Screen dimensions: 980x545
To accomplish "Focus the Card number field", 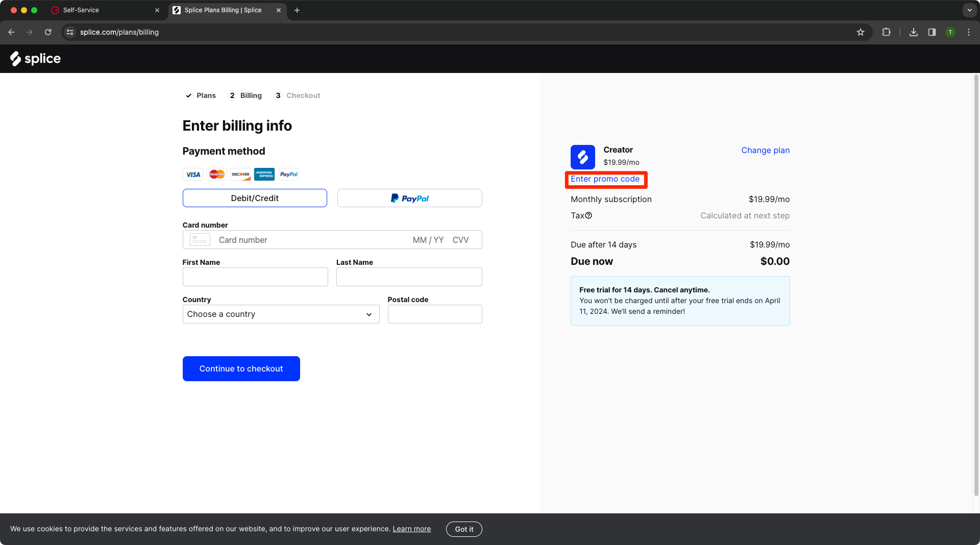I will [311, 240].
